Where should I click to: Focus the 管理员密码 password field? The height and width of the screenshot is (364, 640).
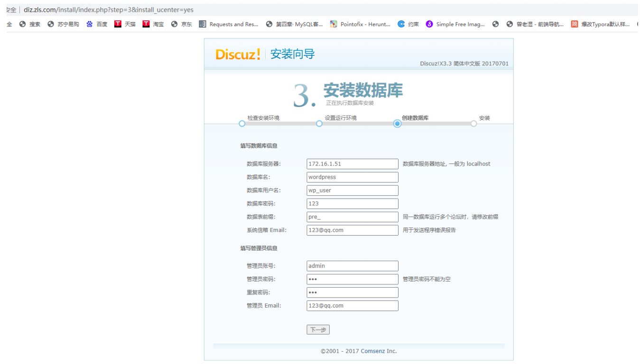(352, 279)
